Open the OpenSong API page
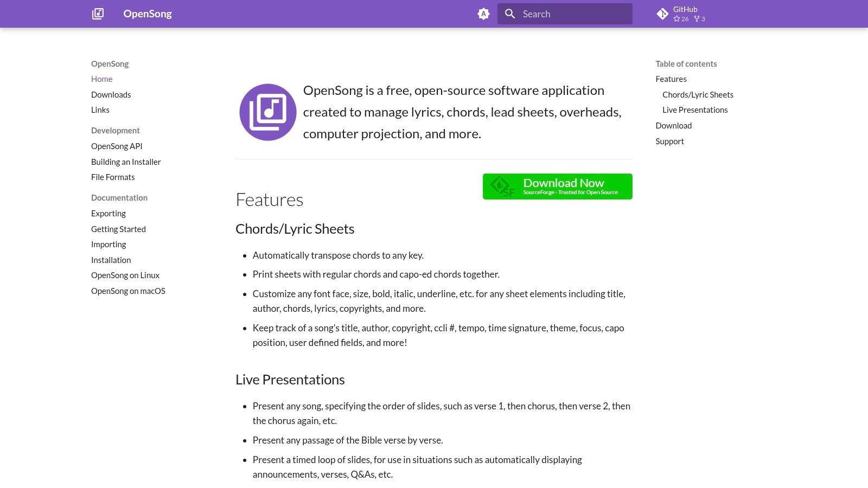868x488 pixels. pos(117,146)
